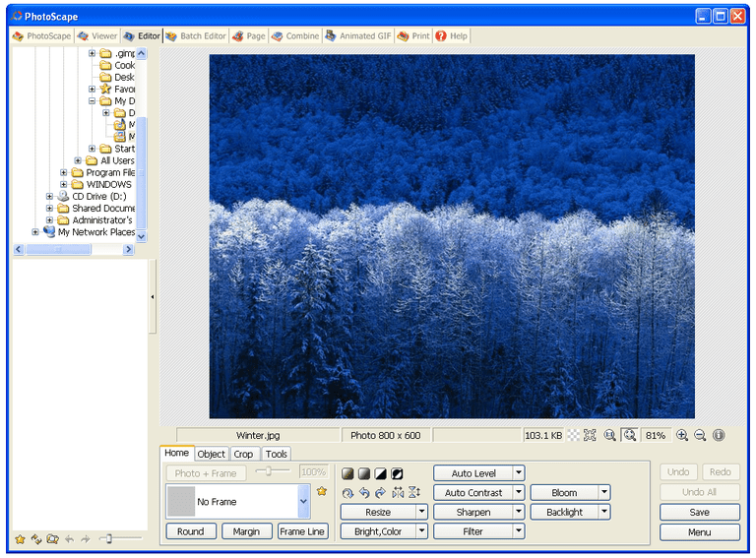Open the Animated GIF tab
The image size is (756, 558).
(358, 35)
